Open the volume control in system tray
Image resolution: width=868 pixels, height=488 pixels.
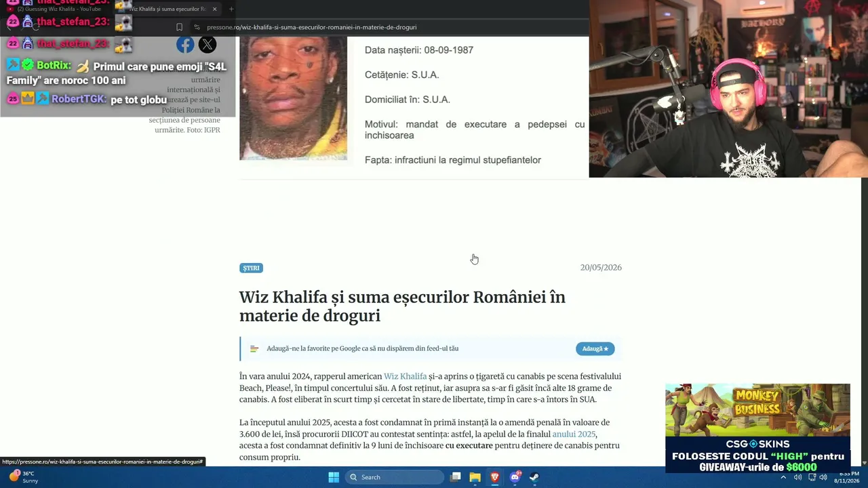(x=823, y=477)
